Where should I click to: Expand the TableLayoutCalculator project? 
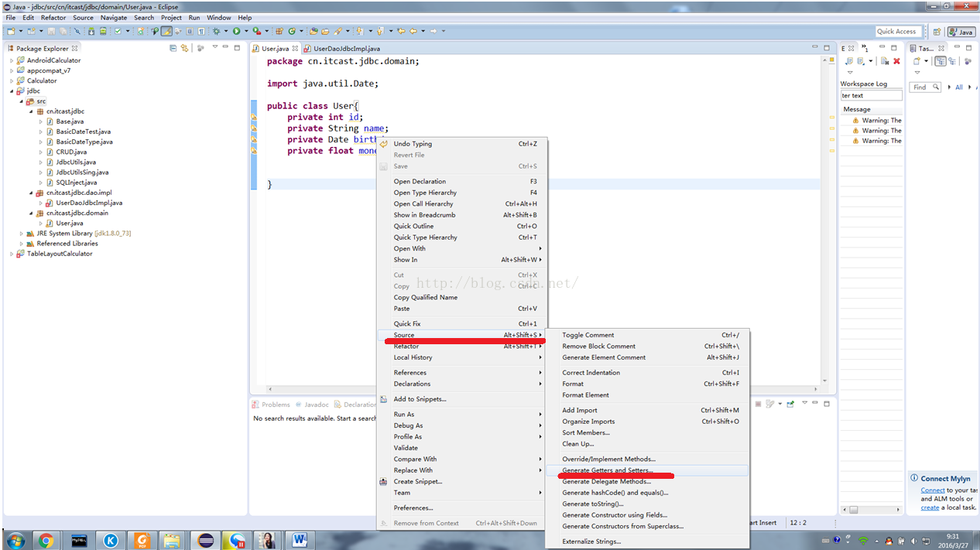tap(12, 254)
